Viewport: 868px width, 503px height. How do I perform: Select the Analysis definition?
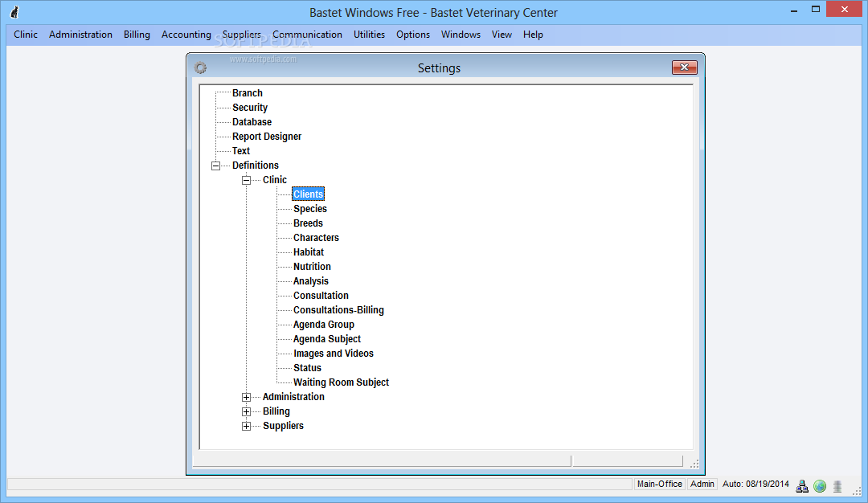tap(310, 281)
